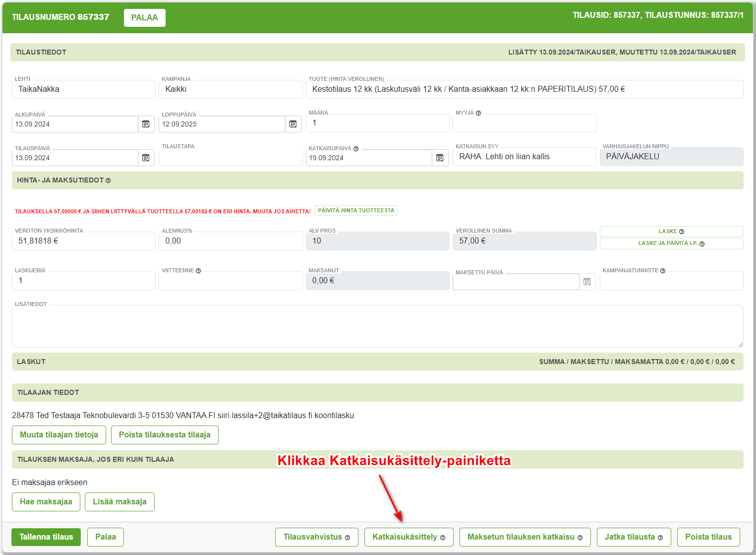Click Poista tilauksesta tilaaja button
The image size is (756, 555).
165,435
